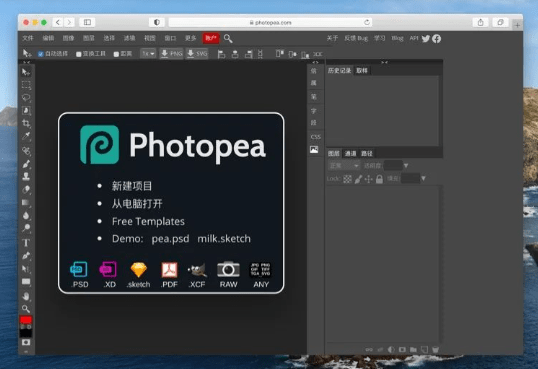Switch to the 取样 tab
Viewport: 538px width, 369px height.
click(362, 71)
